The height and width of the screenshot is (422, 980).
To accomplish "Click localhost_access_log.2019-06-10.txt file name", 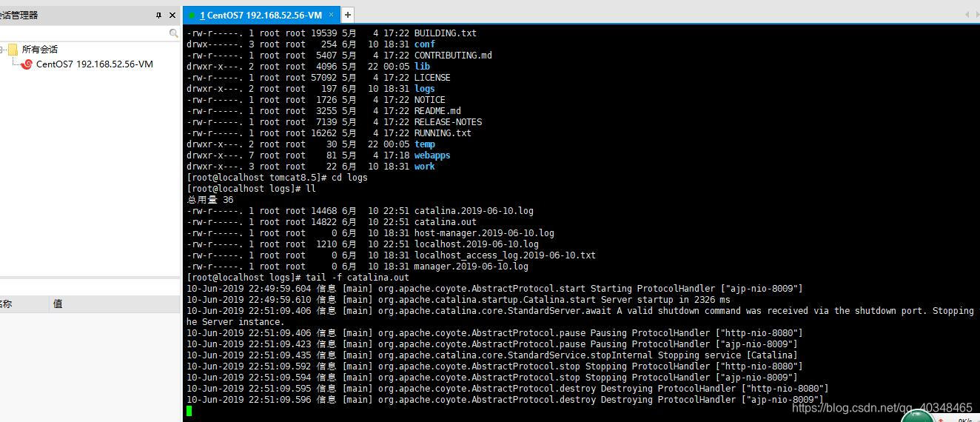I will pos(505,255).
